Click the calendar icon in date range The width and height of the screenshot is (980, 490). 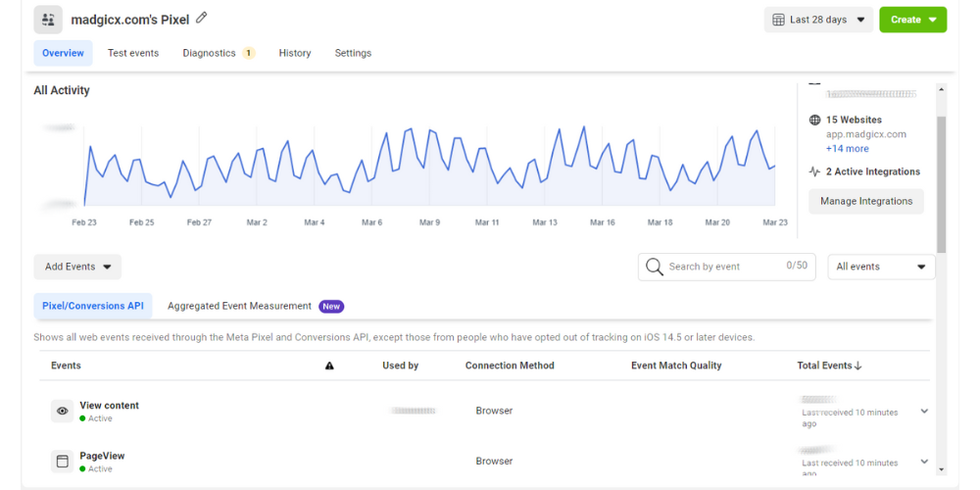coord(778,20)
